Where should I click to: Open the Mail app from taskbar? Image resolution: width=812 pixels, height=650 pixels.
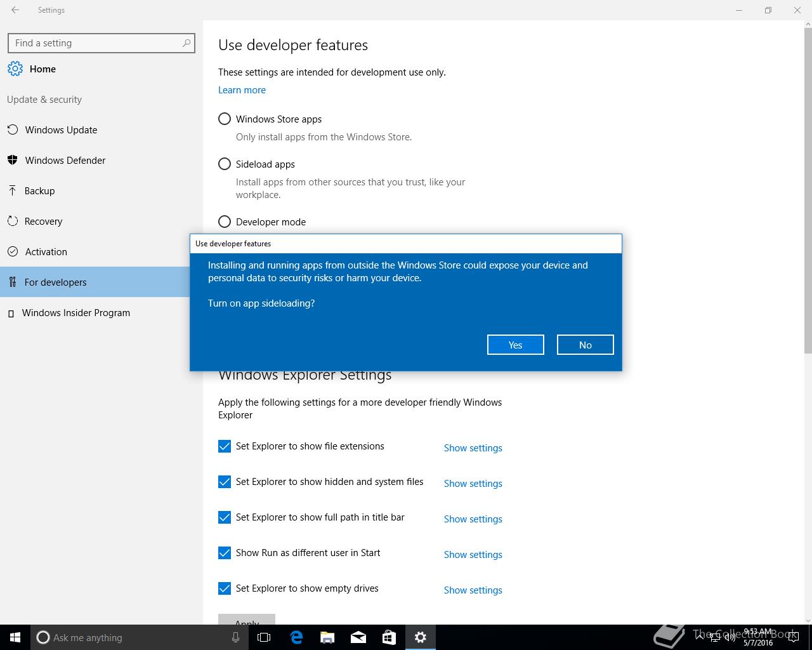coord(358,637)
